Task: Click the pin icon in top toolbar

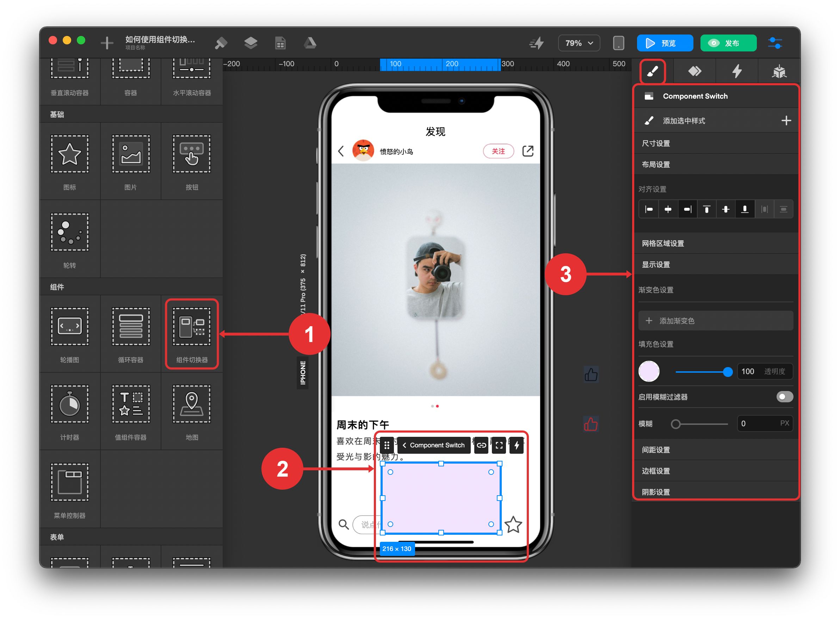Action: 221,43
